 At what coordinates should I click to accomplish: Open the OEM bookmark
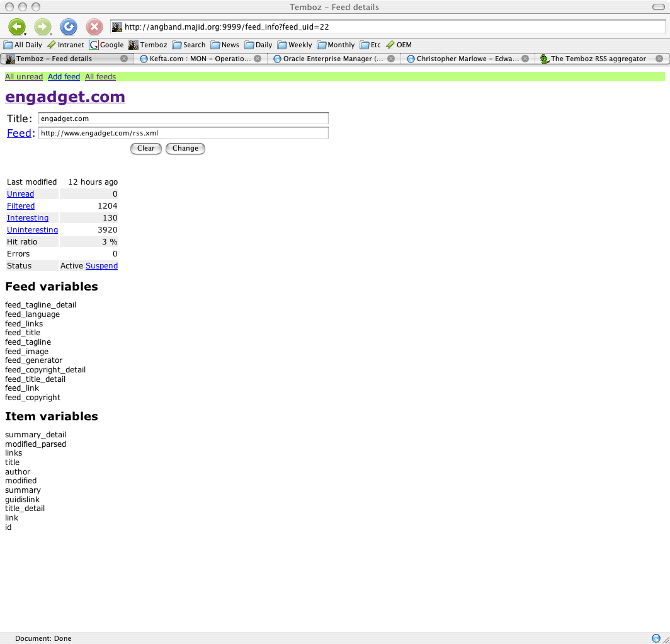coord(399,45)
